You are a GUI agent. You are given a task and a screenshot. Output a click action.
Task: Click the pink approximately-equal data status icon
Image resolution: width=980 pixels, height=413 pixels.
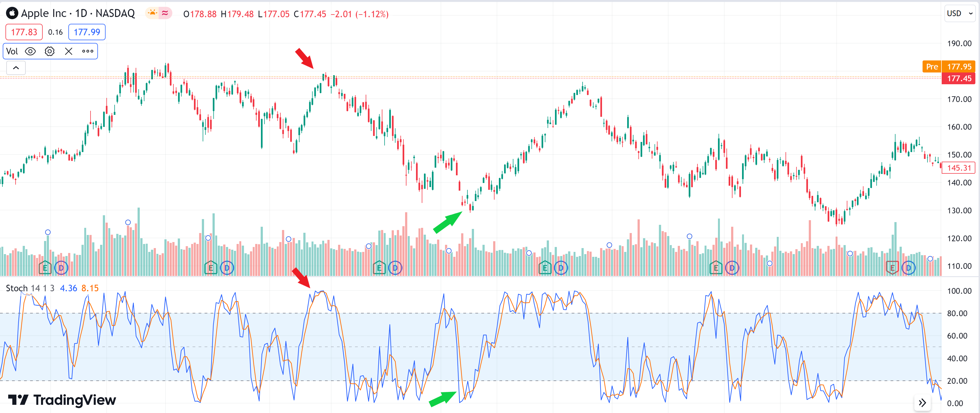pyautogui.click(x=165, y=13)
